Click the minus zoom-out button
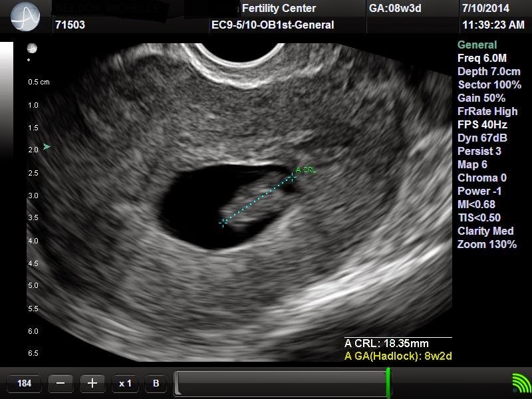532x399 pixels. [x=61, y=384]
